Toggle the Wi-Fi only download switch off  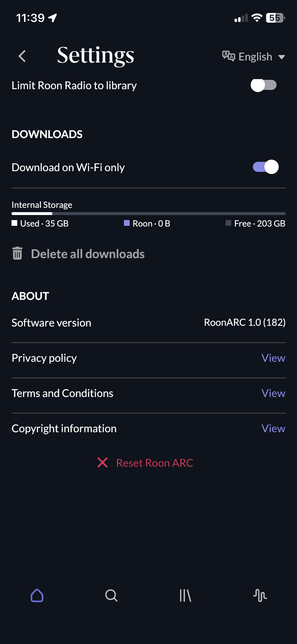point(265,167)
